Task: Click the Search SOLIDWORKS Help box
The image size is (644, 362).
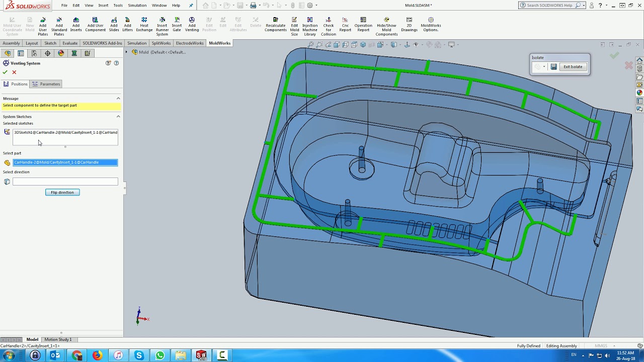Action: (x=548, y=6)
